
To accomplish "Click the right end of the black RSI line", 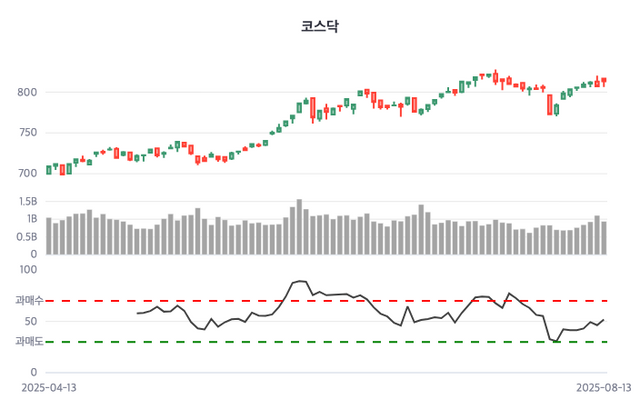I will click(604, 319).
